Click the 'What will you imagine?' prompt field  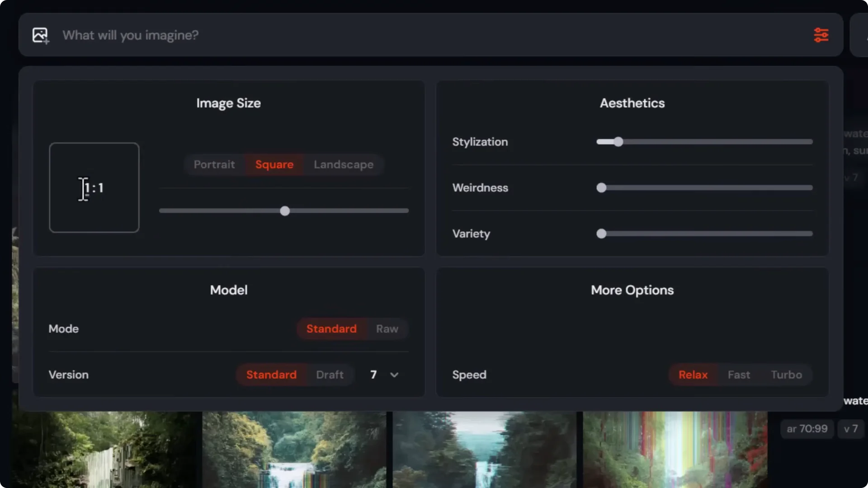(271, 35)
